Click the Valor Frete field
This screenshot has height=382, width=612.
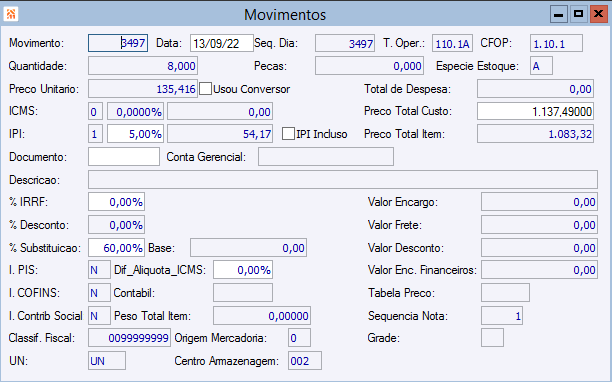point(539,225)
